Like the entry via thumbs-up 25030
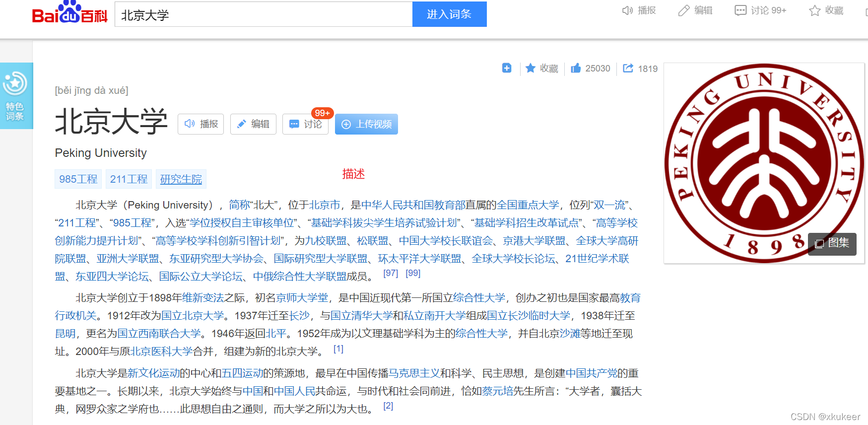868x425 pixels. click(x=591, y=68)
